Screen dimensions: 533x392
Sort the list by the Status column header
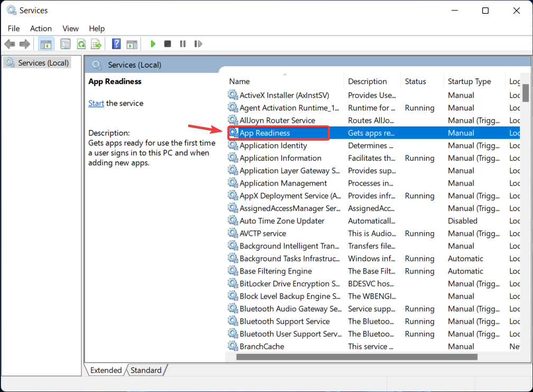pyautogui.click(x=415, y=81)
